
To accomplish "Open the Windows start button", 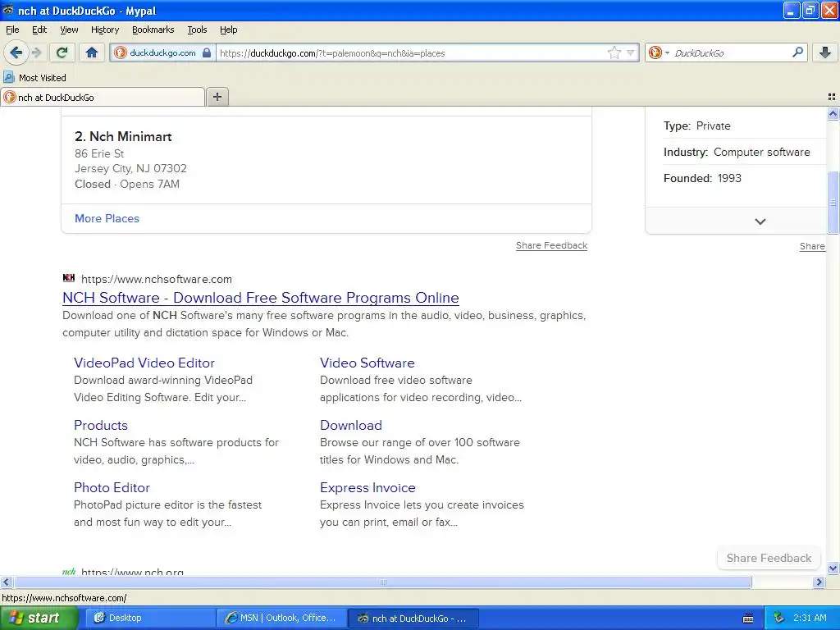I will coord(39,618).
